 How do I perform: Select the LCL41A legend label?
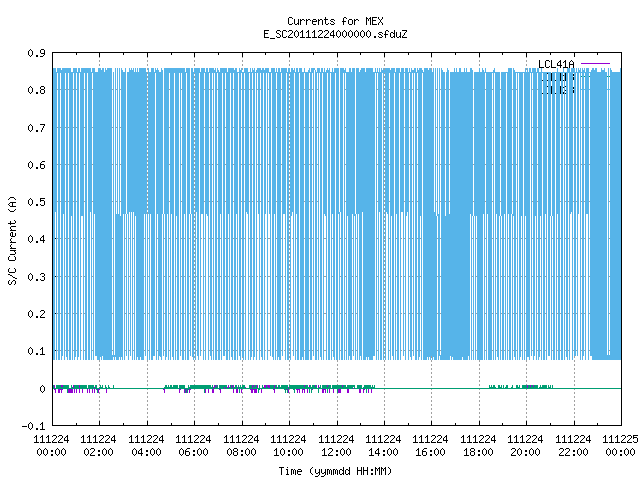(x=556, y=64)
